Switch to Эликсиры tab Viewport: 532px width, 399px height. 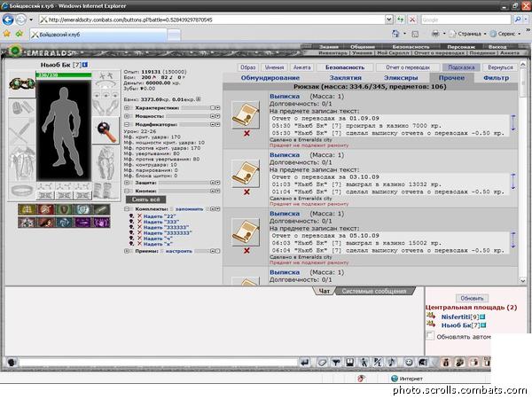[x=401, y=78]
